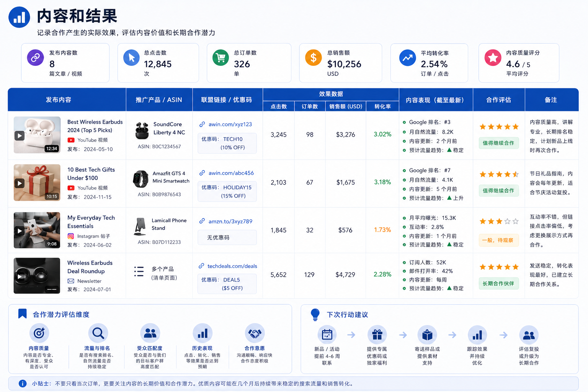This screenshot has height=392, width=588.
Task: Click the orange dollar sign icon
Action: click(313, 57)
